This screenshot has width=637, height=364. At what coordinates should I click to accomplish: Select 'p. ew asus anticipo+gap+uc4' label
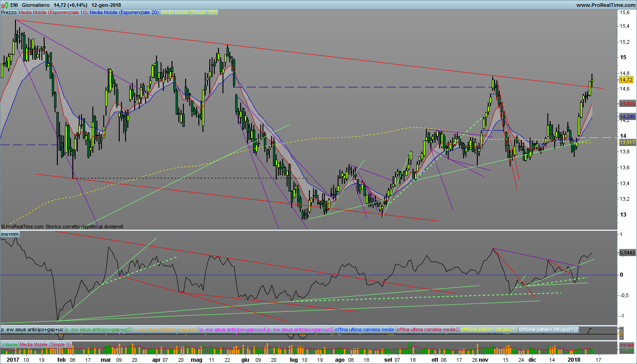tap(233, 329)
